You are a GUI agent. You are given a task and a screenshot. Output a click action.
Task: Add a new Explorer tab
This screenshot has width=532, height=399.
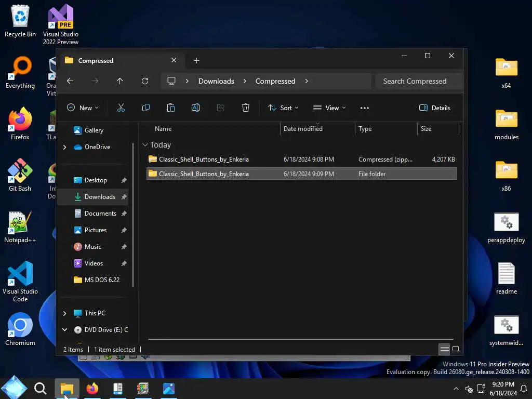click(196, 60)
